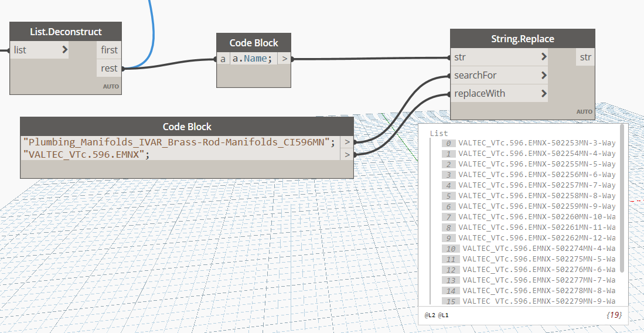Click the index badge 10 in the preview list
This screenshot has width=644, height=333.
451,249
